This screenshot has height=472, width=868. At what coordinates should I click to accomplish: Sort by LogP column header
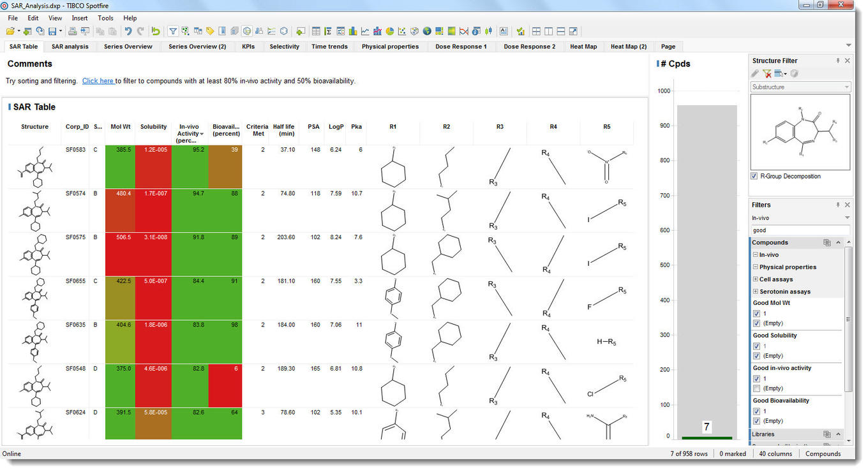coord(336,127)
